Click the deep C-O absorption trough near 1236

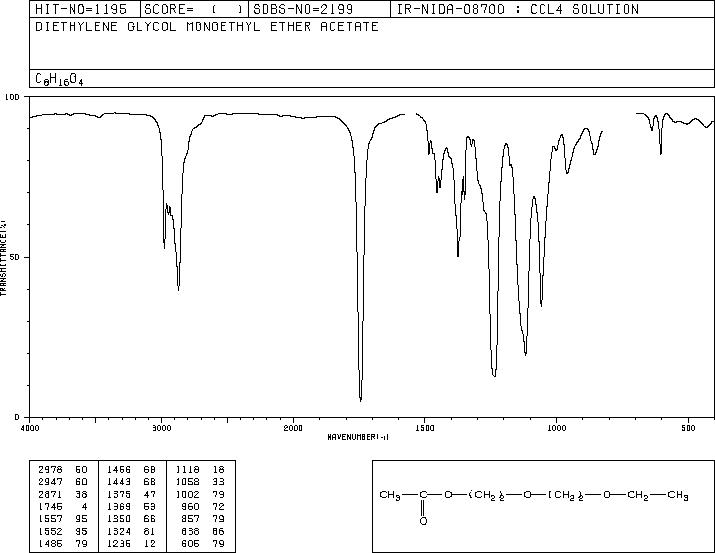point(494,374)
